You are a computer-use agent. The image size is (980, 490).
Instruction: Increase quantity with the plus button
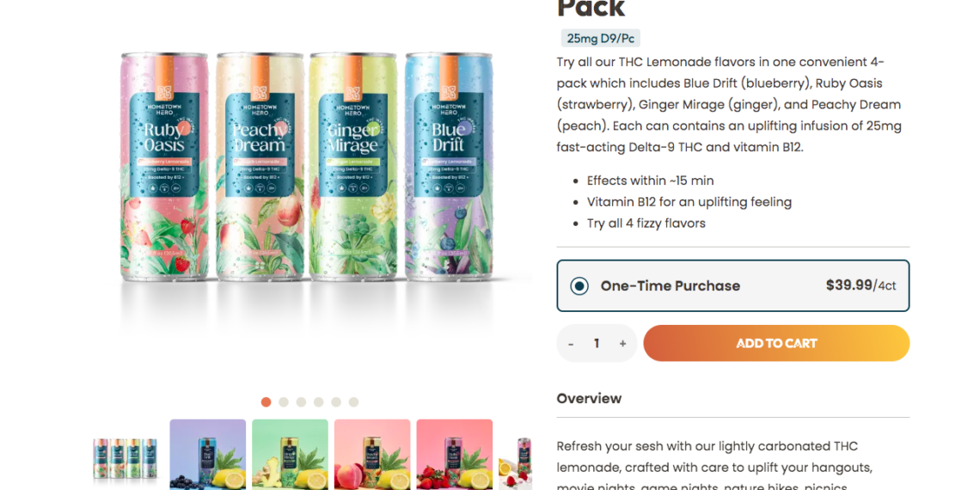(x=622, y=344)
